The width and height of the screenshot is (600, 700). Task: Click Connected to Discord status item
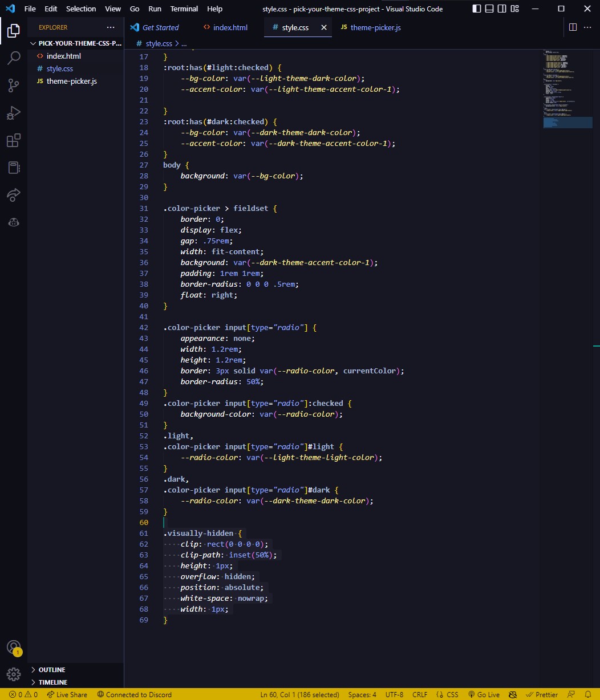tap(135, 694)
